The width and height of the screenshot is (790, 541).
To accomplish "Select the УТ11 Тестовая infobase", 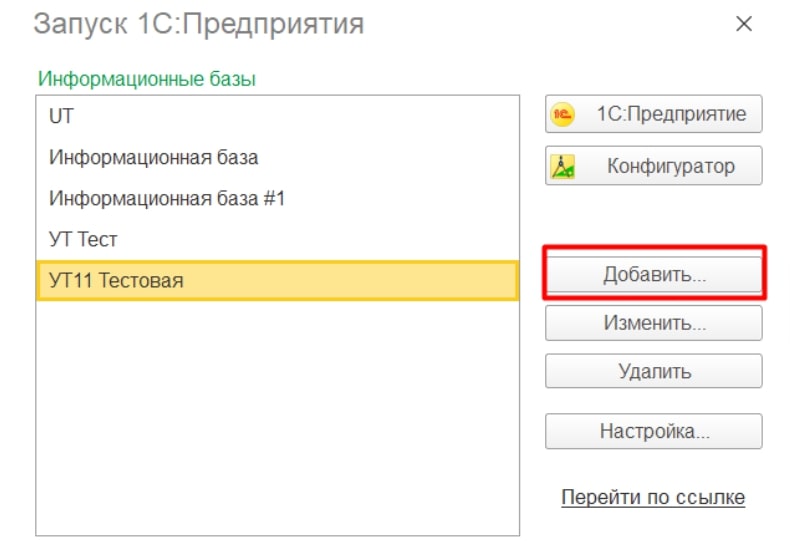I will [278, 281].
